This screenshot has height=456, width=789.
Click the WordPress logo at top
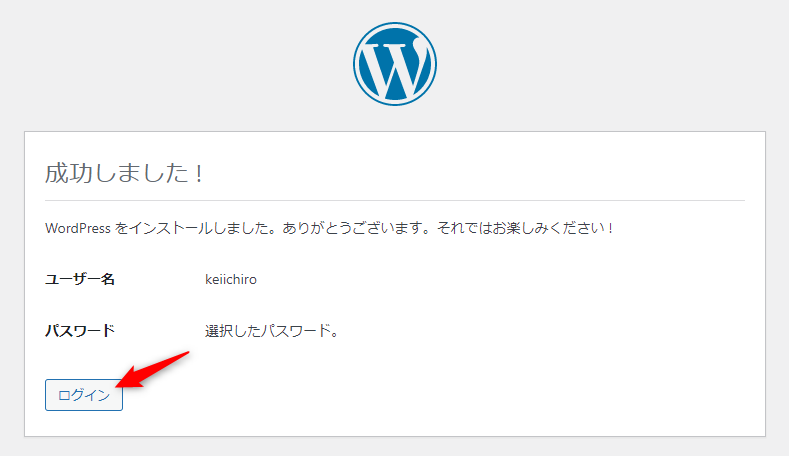(x=394, y=63)
